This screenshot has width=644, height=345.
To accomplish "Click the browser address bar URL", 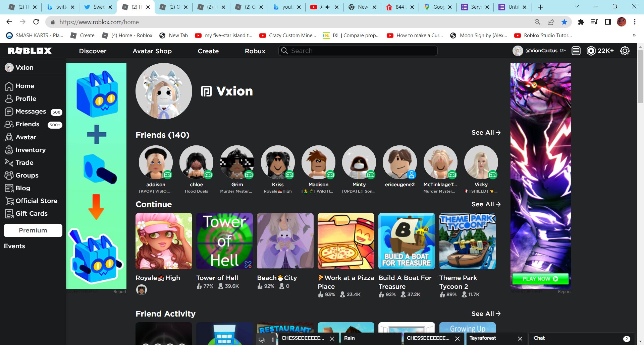I will [99, 22].
